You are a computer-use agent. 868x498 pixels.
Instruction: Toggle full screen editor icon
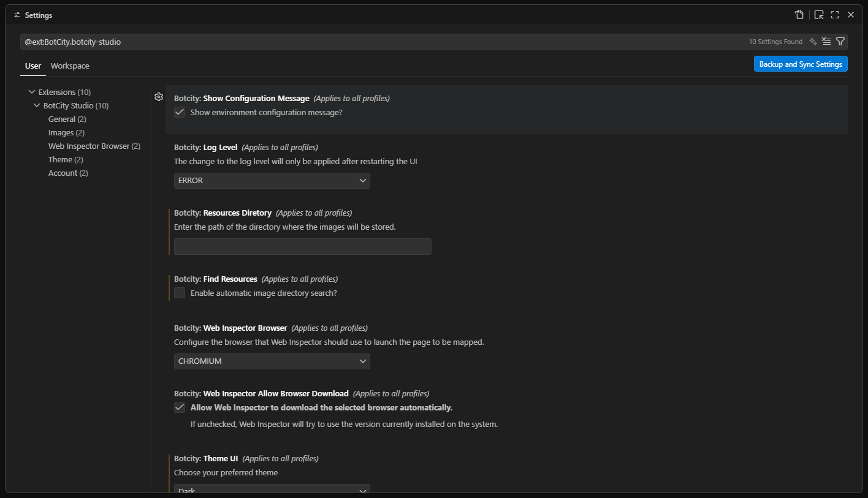[835, 15]
